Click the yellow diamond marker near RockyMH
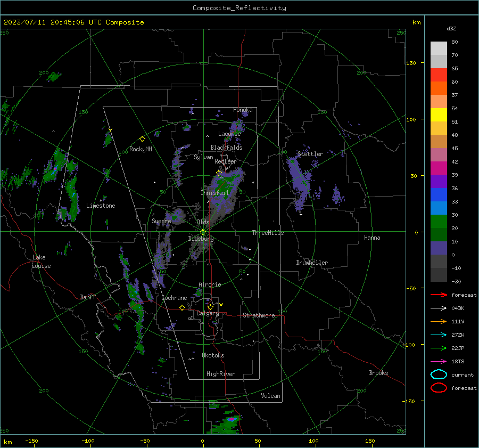Image resolution: width=479 pixels, height=448 pixels. (x=142, y=139)
